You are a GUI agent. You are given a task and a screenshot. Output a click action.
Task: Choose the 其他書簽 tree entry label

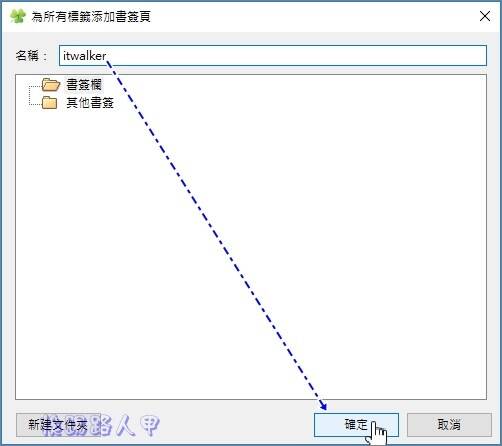point(90,103)
